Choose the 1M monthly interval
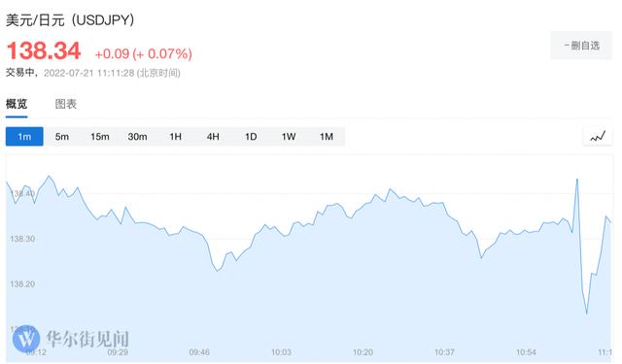 [x=327, y=137]
